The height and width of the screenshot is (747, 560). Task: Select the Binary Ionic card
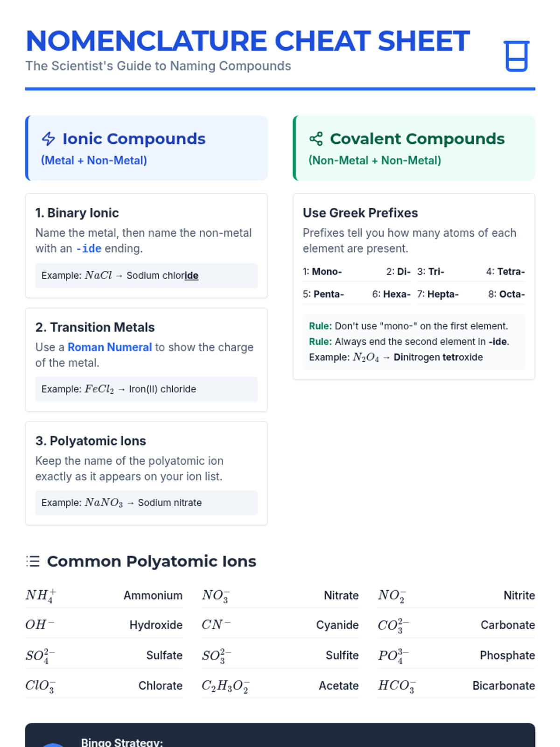pos(147,246)
